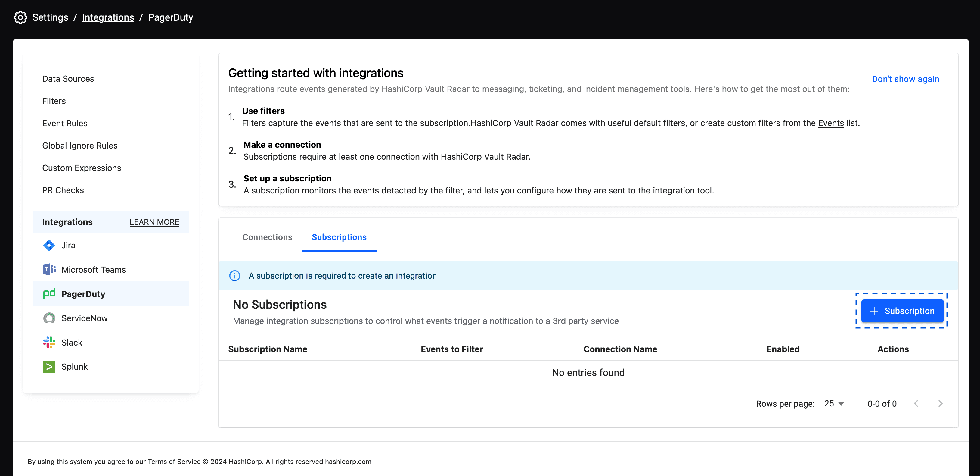Viewport: 980px width, 476px height.
Task: Navigate to Filters settings section
Action: point(54,101)
